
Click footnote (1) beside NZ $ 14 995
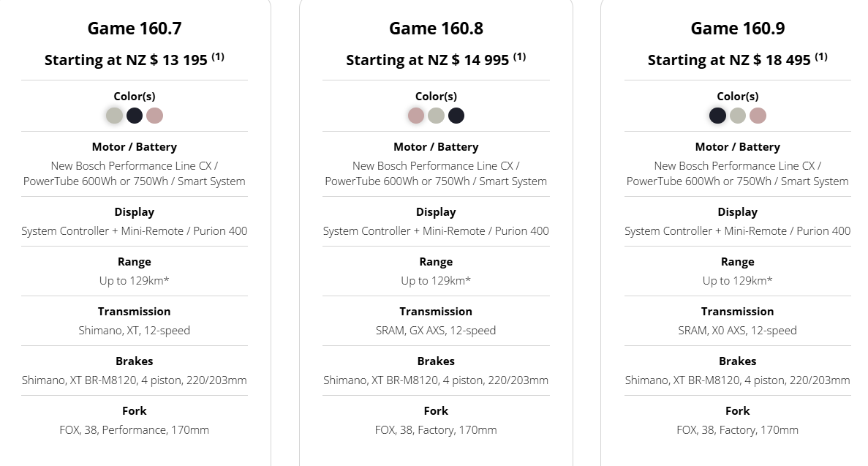[519, 56]
